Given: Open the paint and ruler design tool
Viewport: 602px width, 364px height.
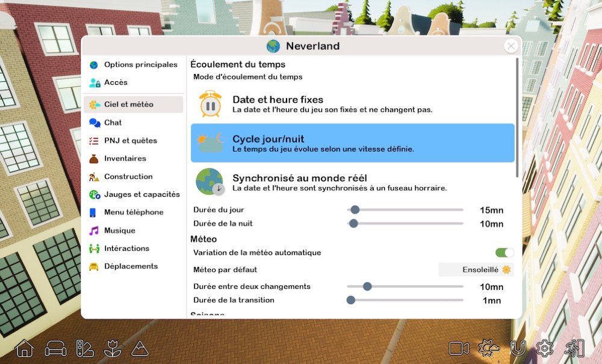Looking at the screenshot, I should pos(84,348).
